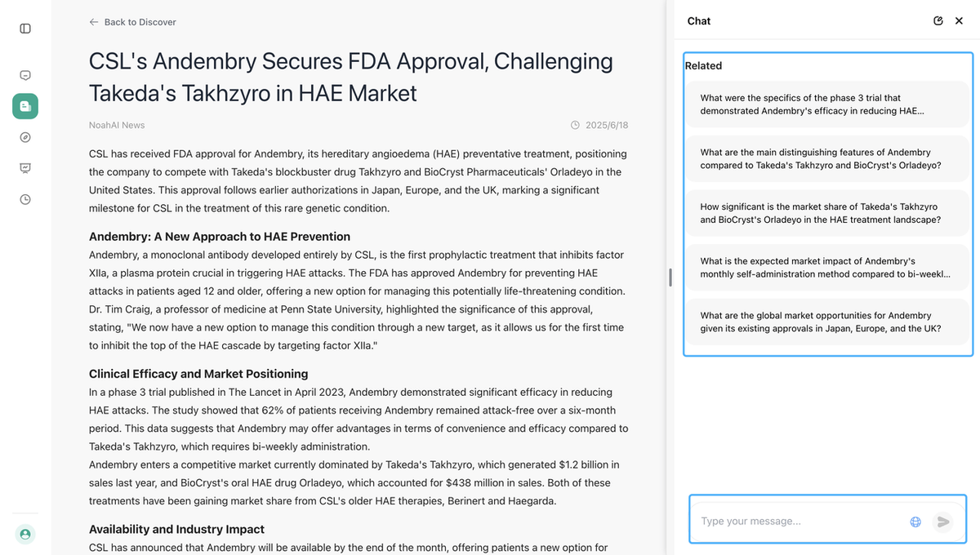Viewport: 980px width, 555px height.
Task: Ask about Andembry's monthly self-administration impact
Action: point(826,267)
